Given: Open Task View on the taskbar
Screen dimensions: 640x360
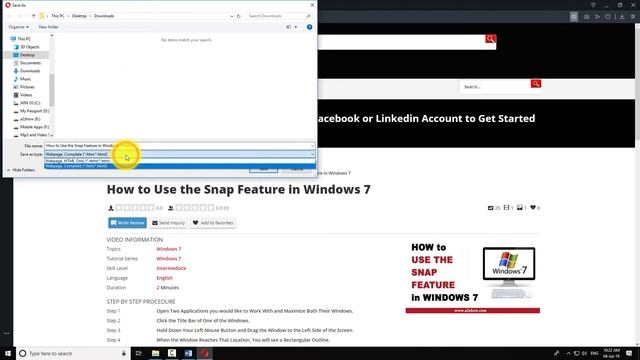Looking at the screenshot, I should (138, 353).
